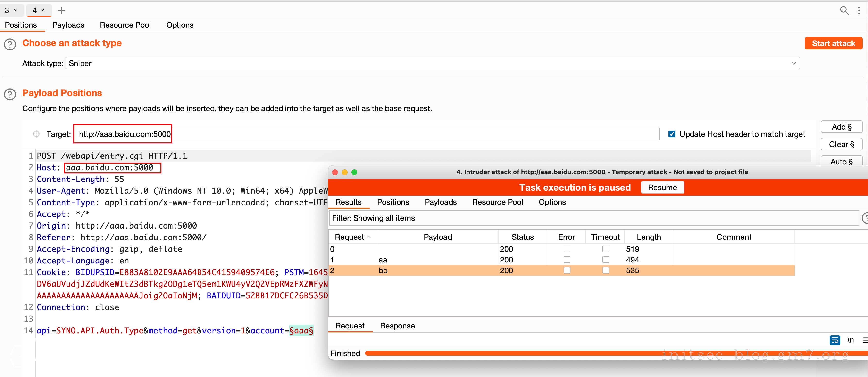Image resolution: width=868 pixels, height=377 pixels.
Task: Click help icon beside Payload Positions
Action: 10,94
